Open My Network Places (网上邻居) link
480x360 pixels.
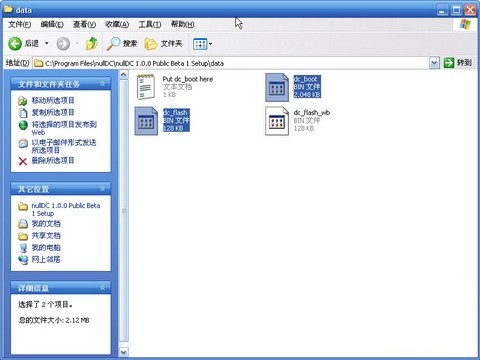(x=46, y=259)
